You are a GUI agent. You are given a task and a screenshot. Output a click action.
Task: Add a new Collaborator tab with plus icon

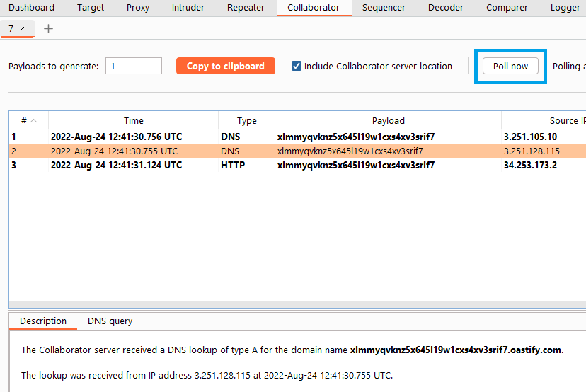coord(48,29)
